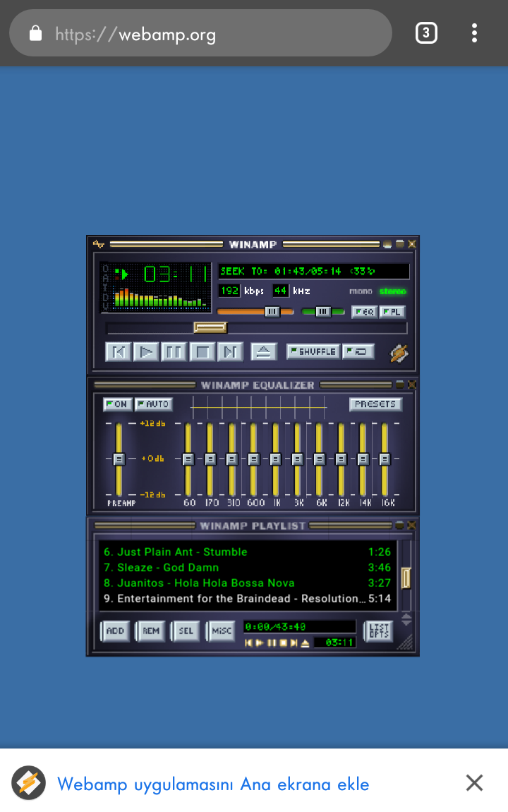Turn the equalizer ON button off
This screenshot has height=812, width=508.
[x=117, y=404]
